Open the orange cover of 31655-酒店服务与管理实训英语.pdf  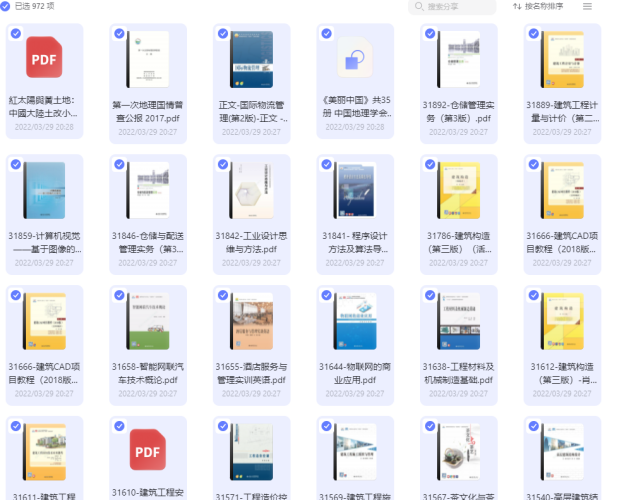(251, 321)
